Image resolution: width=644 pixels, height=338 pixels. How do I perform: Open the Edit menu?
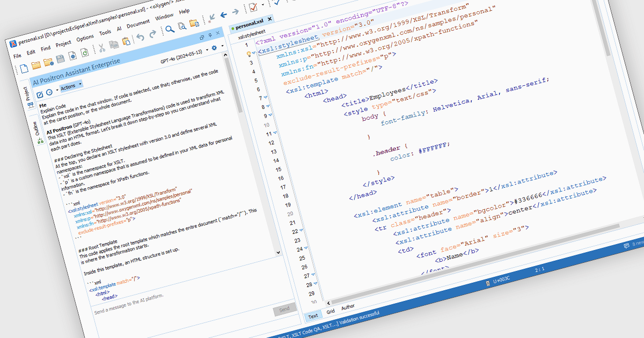tap(31, 52)
